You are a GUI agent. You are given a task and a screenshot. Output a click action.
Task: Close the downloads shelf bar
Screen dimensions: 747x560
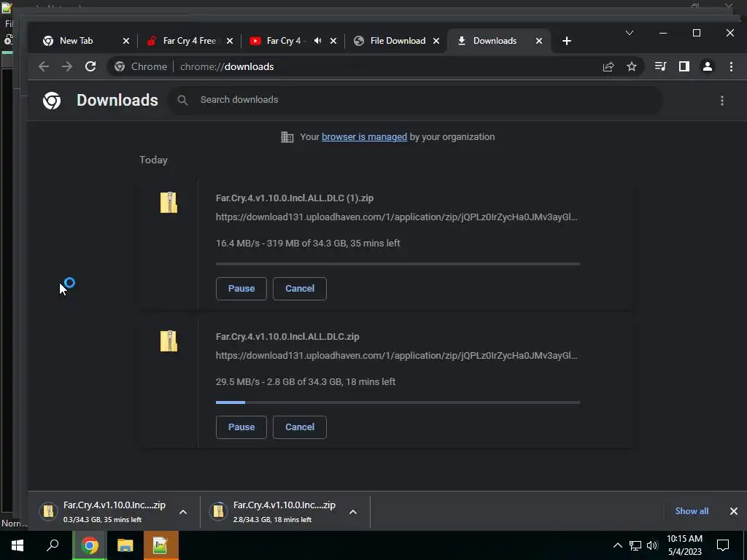tap(734, 511)
